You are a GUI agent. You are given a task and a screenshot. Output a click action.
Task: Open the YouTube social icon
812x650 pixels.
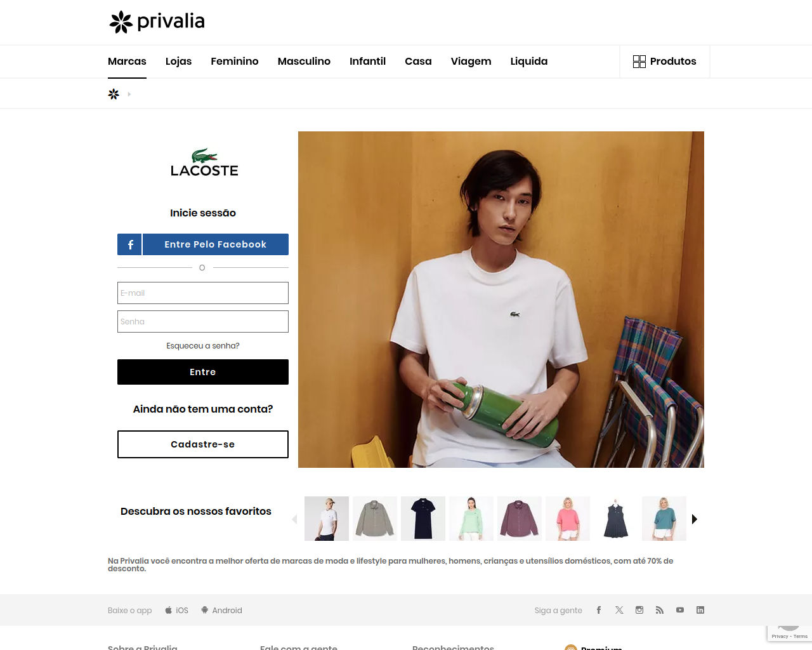[x=680, y=610]
